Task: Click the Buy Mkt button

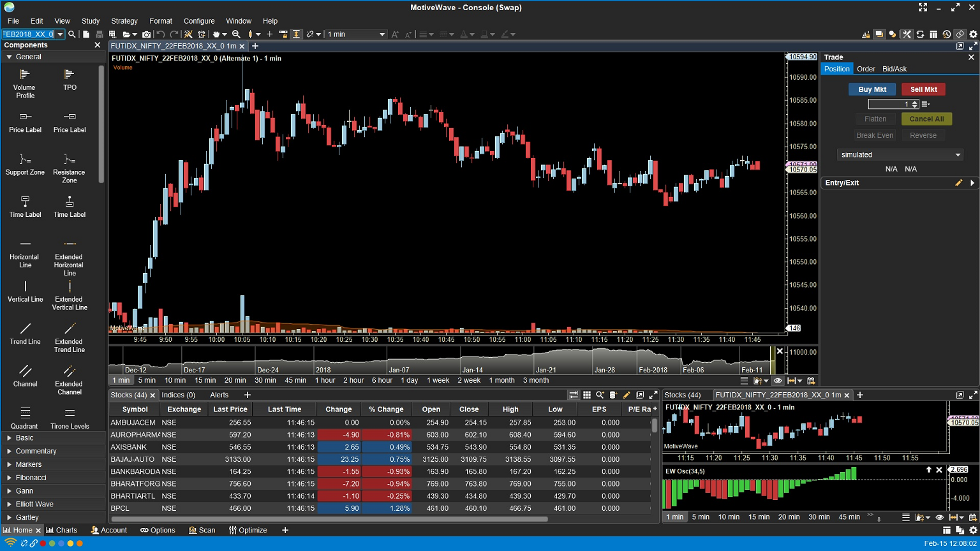Action: [872, 90]
